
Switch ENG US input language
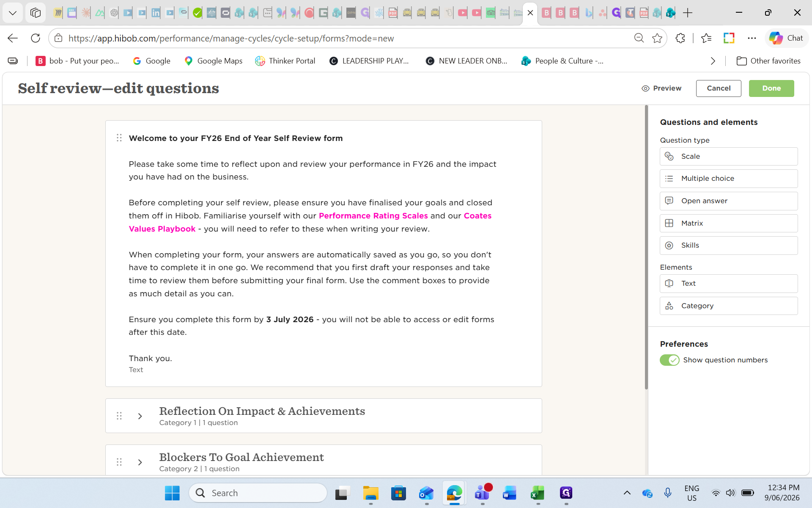point(691,493)
